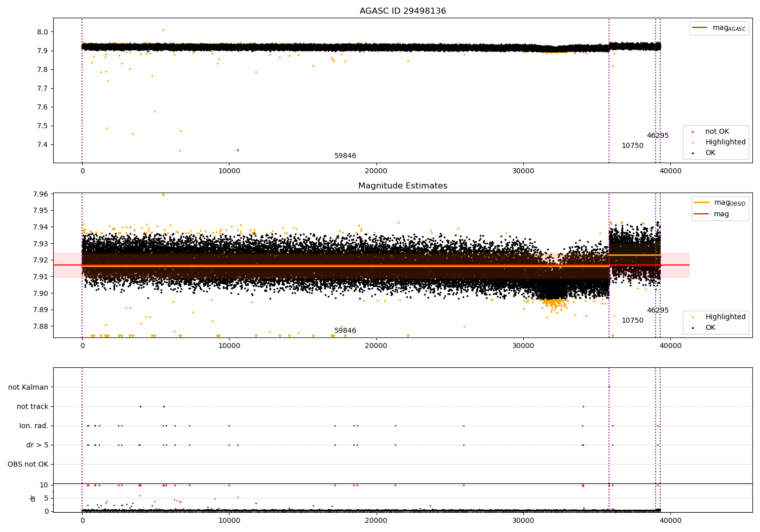Click the 46295 annotation in top plot

658,136
